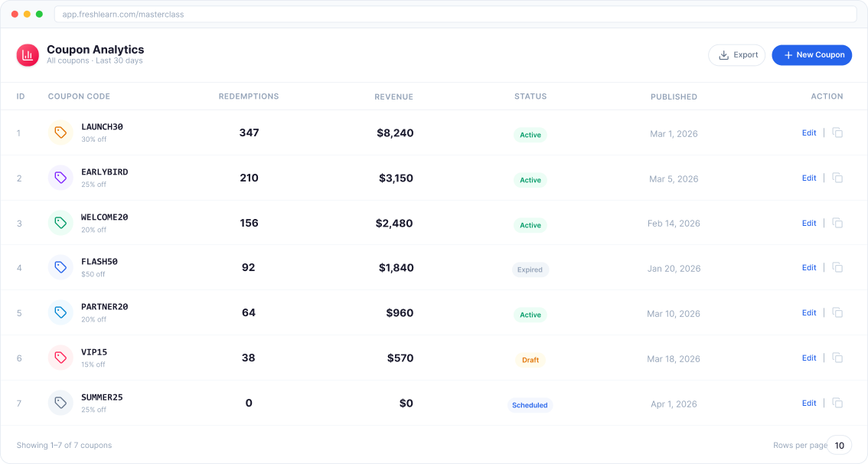Click the LAUNCH30 orange coupon tag icon

60,132
